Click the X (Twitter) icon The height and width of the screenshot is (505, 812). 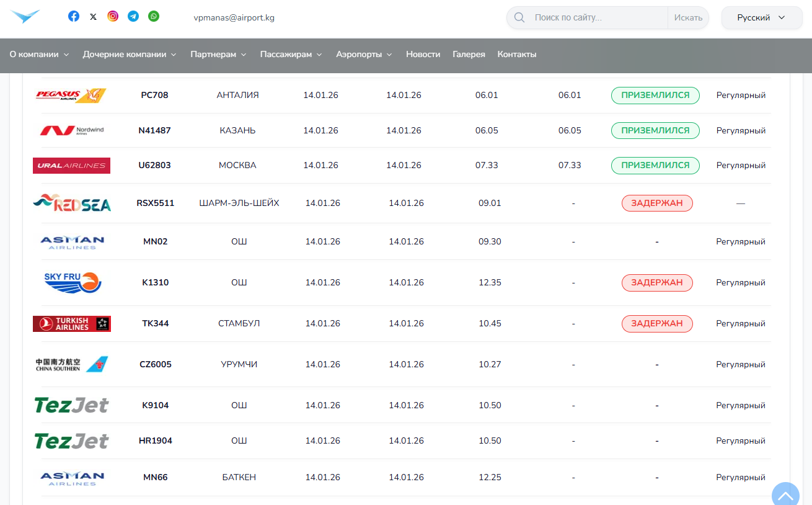[93, 17]
